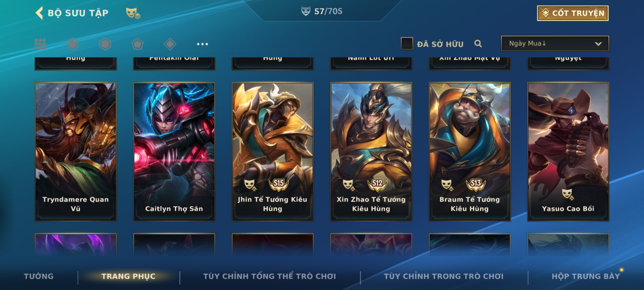The width and height of the screenshot is (644, 290).
Task: Switch to the Tướng tab
Action: click(x=39, y=276)
